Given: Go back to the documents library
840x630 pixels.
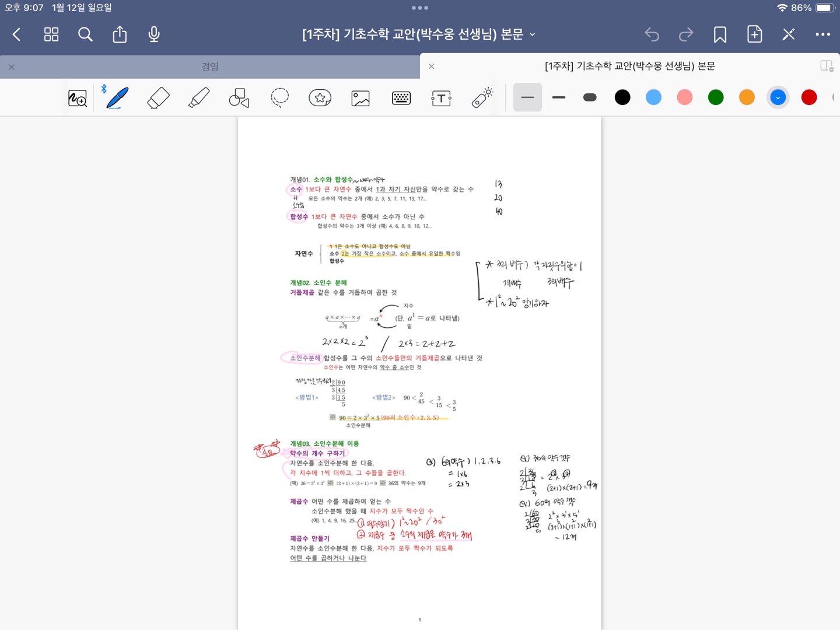Looking at the screenshot, I should [x=17, y=35].
